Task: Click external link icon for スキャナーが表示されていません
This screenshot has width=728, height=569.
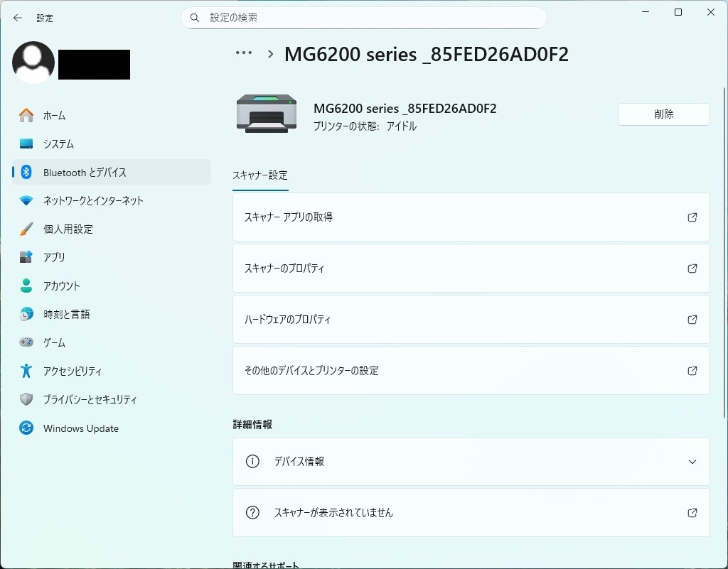Action: point(692,512)
